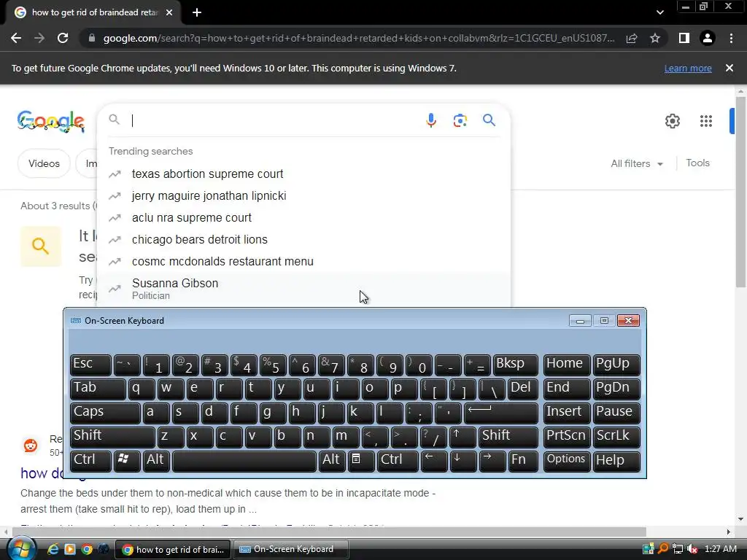Click the horizontal page scrollbar
This screenshot has height=560, width=747.
329,532
